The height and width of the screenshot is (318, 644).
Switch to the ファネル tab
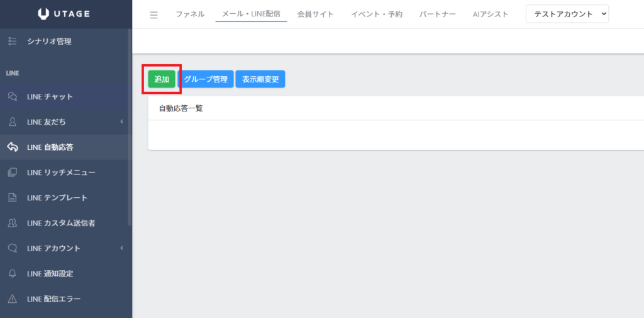pos(190,14)
